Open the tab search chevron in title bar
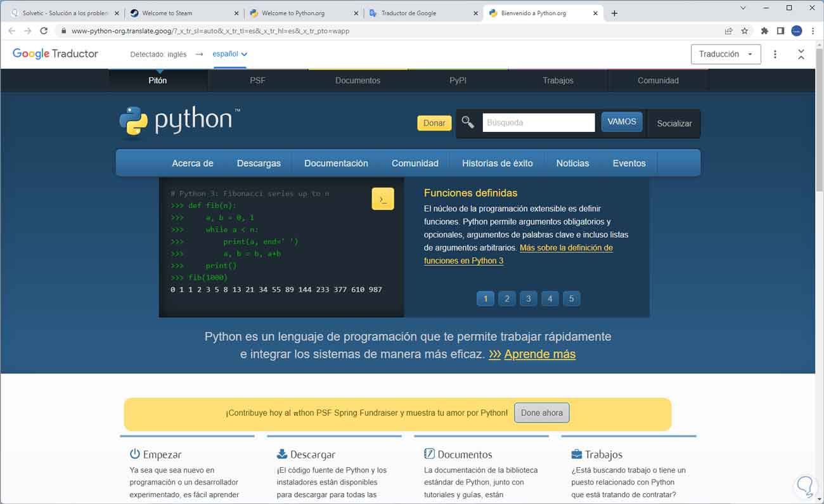This screenshot has width=824, height=504. click(x=744, y=8)
